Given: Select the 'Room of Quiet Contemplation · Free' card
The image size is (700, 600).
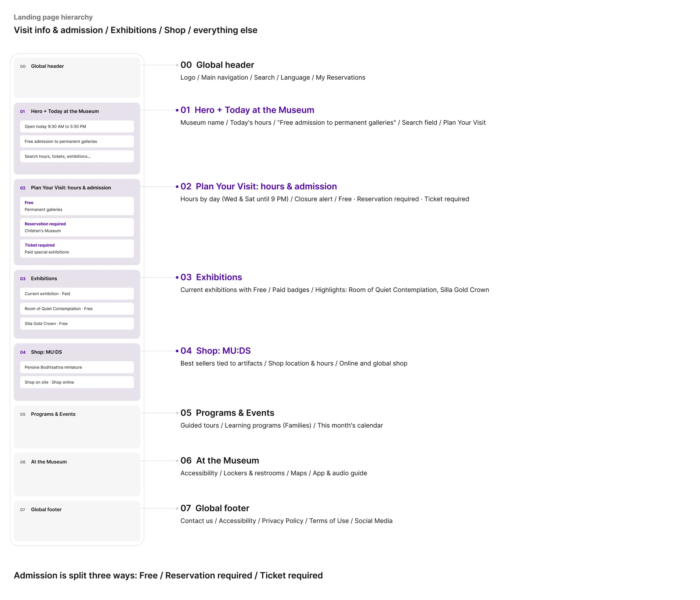Looking at the screenshot, I should coord(77,309).
